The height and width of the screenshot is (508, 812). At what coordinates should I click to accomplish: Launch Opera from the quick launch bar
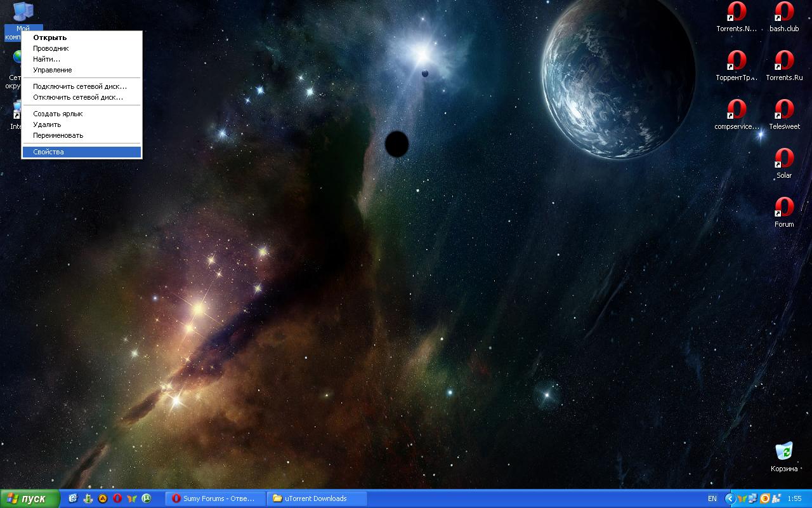point(117,498)
